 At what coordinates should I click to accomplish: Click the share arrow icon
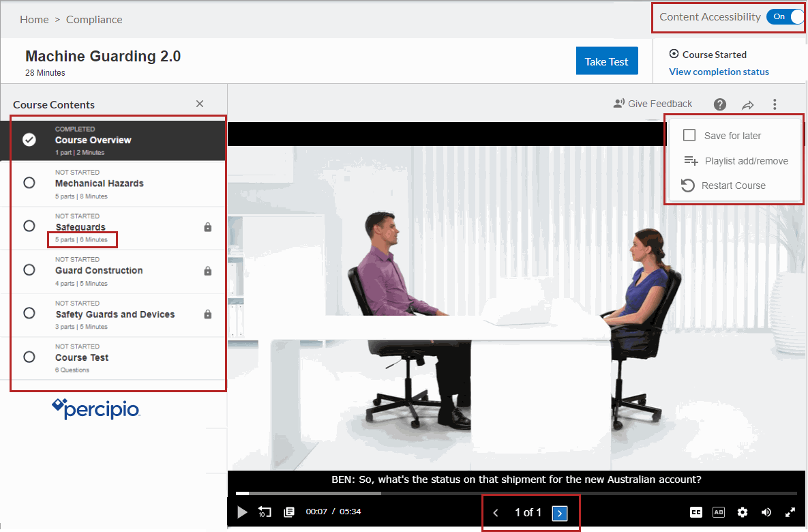pos(747,104)
